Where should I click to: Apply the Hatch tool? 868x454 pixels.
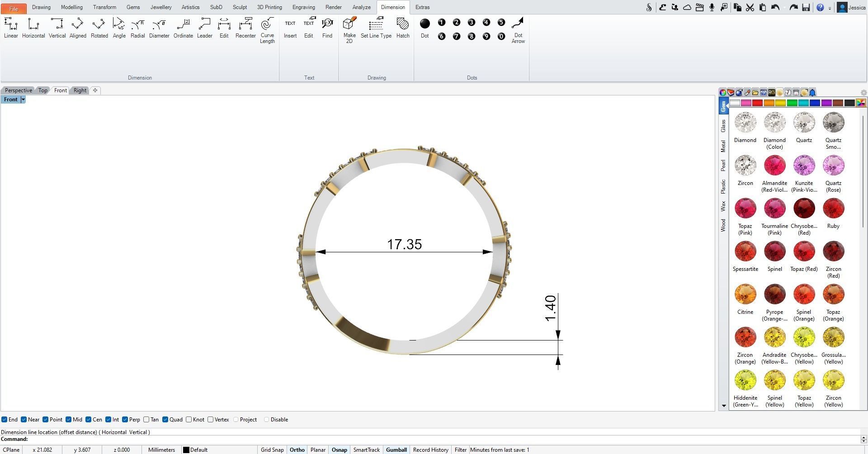click(403, 28)
